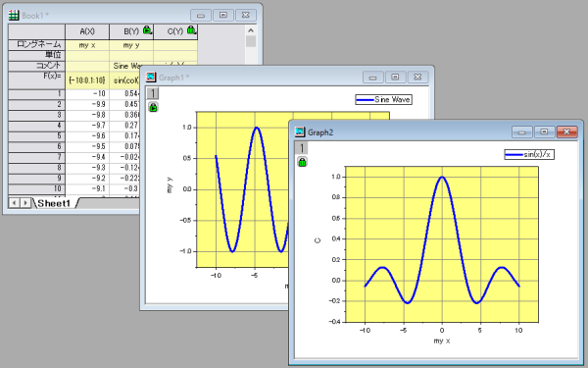Click the green lock icon in Graph1
Image resolution: width=588 pixels, height=368 pixels.
tap(153, 107)
